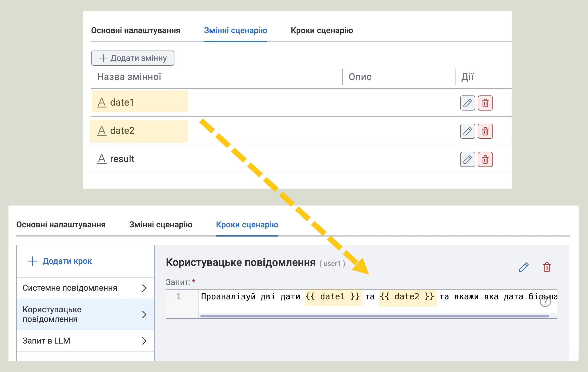Open Основні налаштування tab in upper panel
The height and width of the screenshot is (372, 588).
point(136,31)
